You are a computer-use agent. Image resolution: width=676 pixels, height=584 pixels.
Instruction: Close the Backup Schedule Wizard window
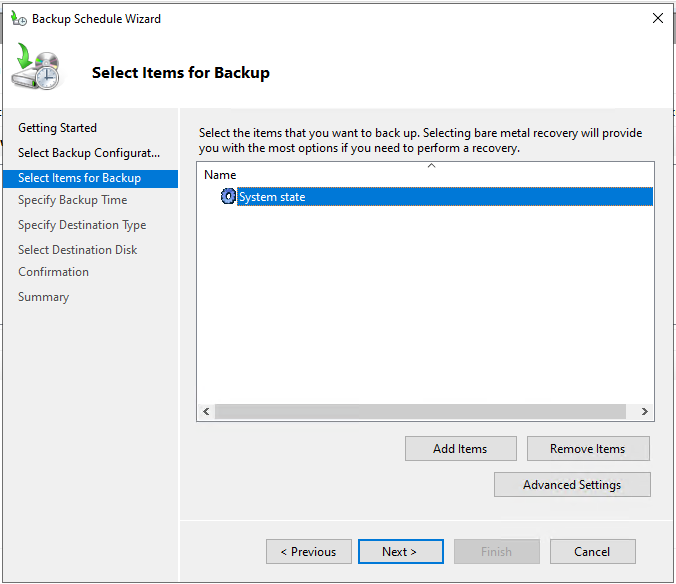(657, 18)
